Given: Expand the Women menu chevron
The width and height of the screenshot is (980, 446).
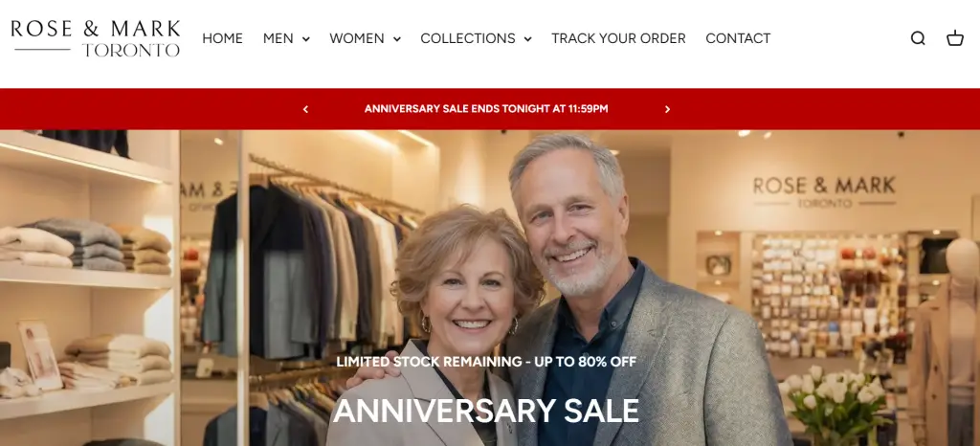Looking at the screenshot, I should pyautogui.click(x=397, y=39).
